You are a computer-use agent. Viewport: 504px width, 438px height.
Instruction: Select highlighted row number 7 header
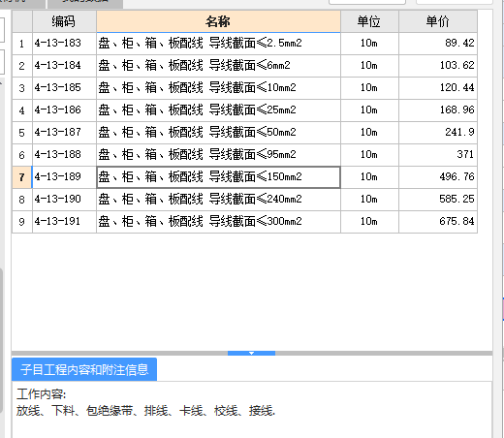pos(22,177)
